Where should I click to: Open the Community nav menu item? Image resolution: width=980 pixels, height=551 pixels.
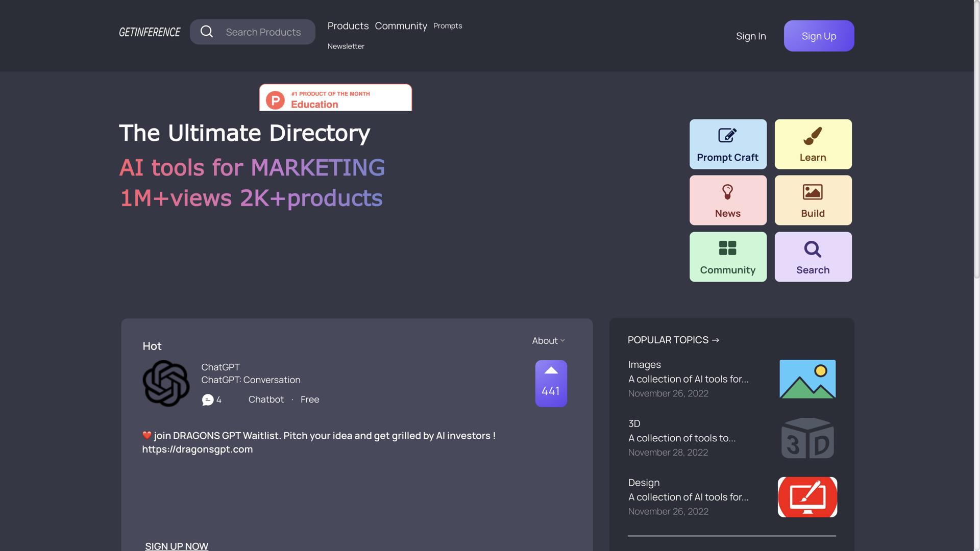(401, 26)
